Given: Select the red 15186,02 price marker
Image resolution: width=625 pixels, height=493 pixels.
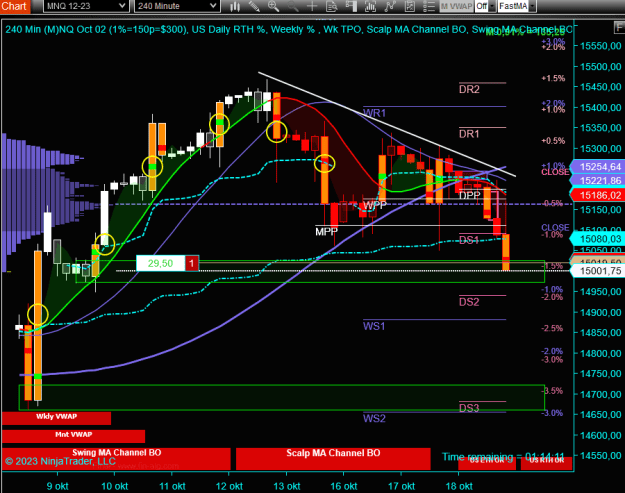Looking at the screenshot, I should [x=598, y=195].
